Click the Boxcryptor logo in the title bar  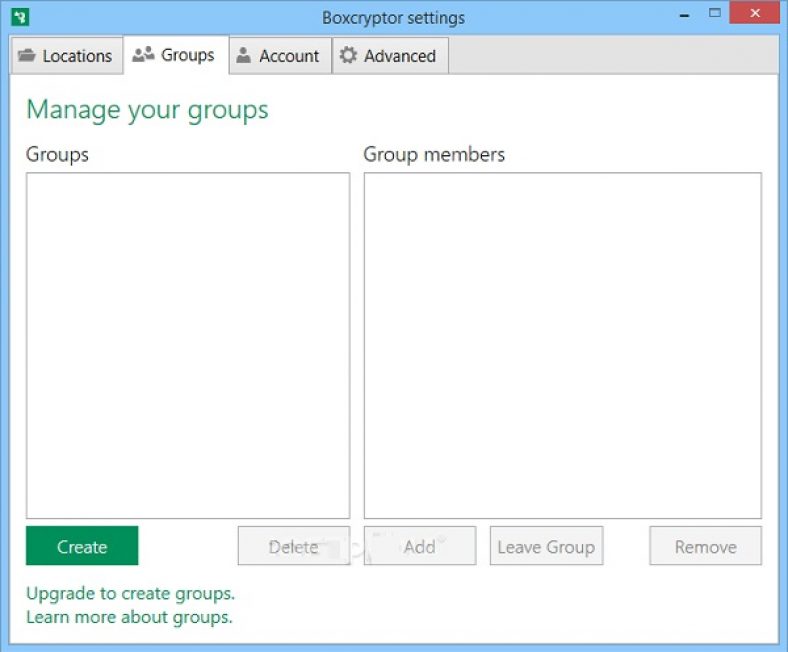pyautogui.click(x=20, y=17)
